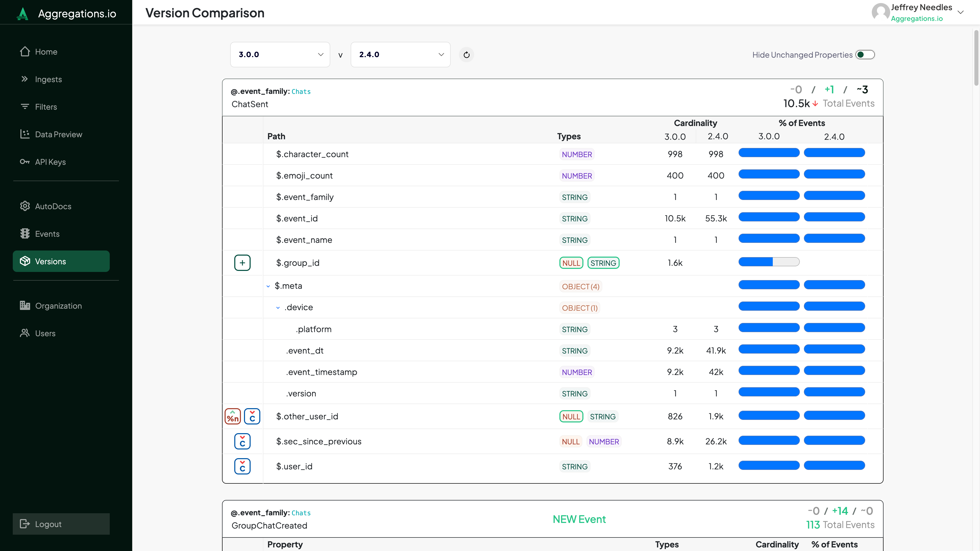980x551 pixels.
Task: Click the added-property plus icon for $.group_id
Action: click(242, 263)
